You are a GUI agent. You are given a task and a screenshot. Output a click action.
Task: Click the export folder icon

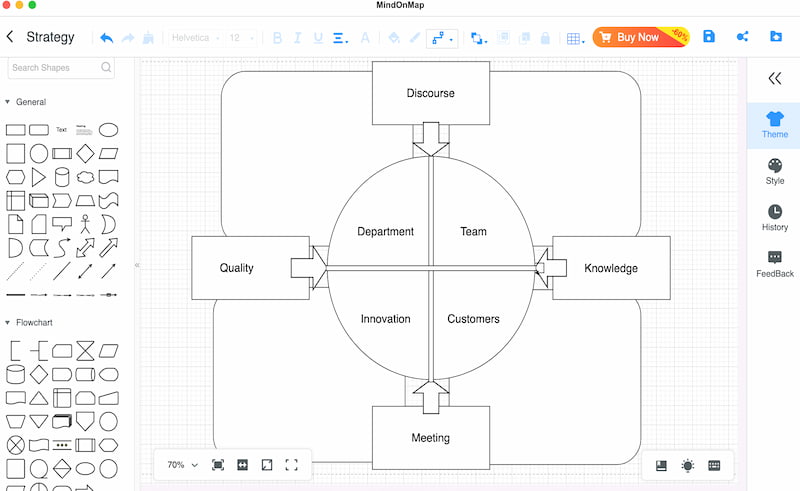[776, 36]
